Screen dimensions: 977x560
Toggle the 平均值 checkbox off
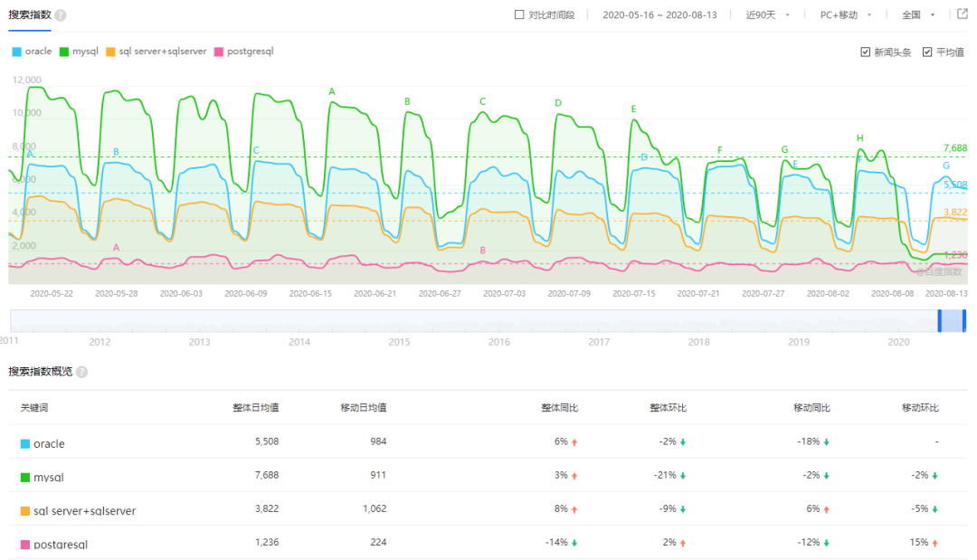click(927, 52)
